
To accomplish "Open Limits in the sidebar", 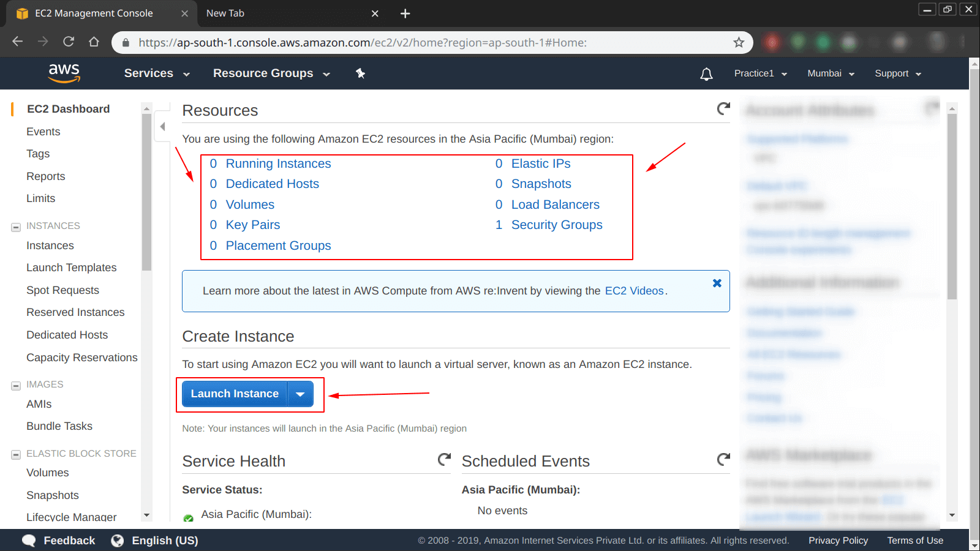I will coord(41,198).
